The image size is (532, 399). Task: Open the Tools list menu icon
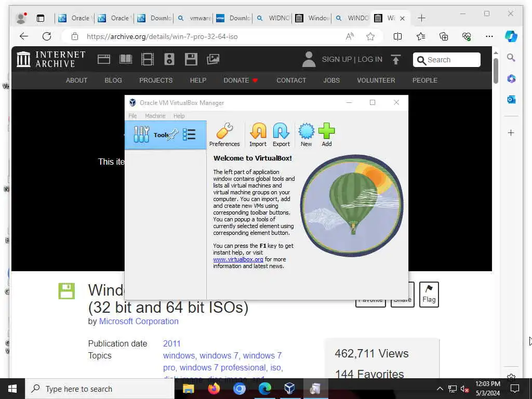click(189, 135)
